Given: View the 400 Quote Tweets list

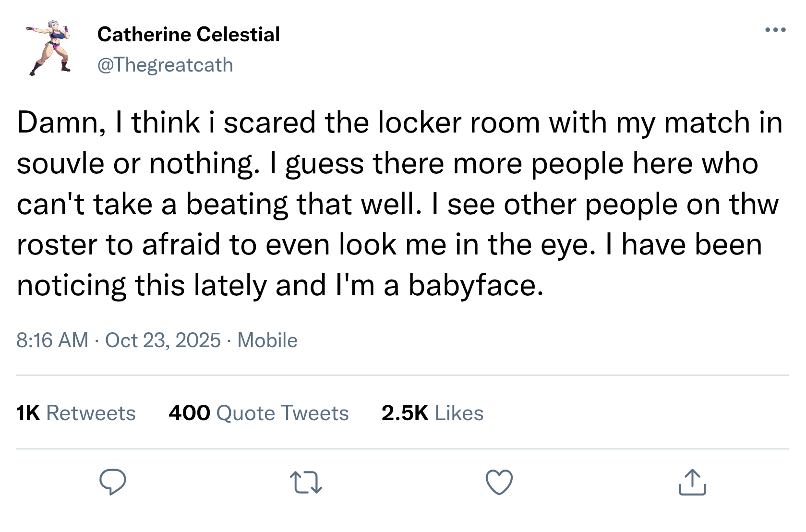Looking at the screenshot, I should point(258,413).
